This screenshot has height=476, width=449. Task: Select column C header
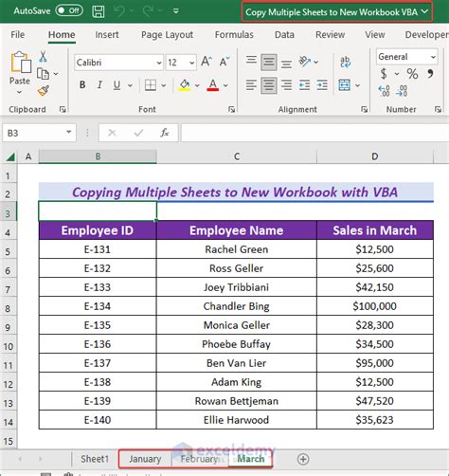(237, 156)
